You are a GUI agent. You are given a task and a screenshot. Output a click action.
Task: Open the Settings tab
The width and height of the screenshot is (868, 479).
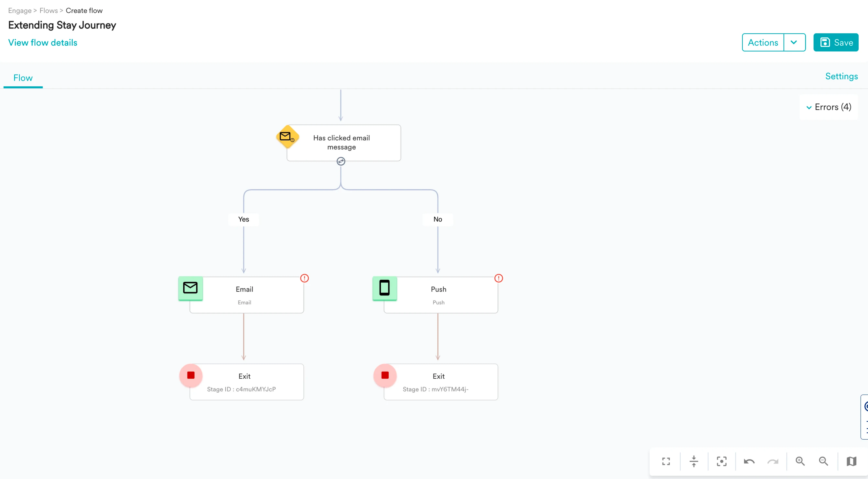tap(841, 76)
